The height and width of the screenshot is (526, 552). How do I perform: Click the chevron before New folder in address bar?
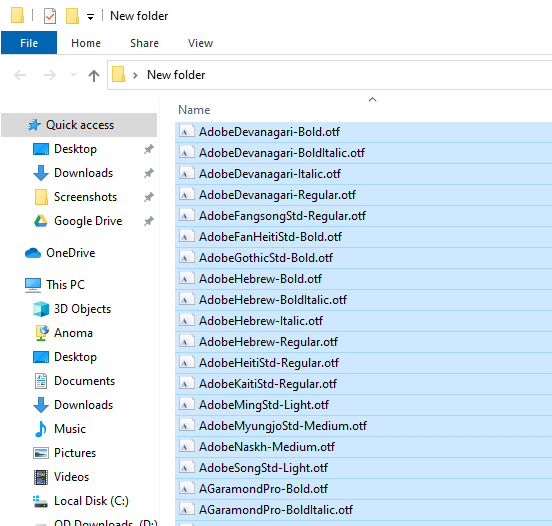click(135, 75)
